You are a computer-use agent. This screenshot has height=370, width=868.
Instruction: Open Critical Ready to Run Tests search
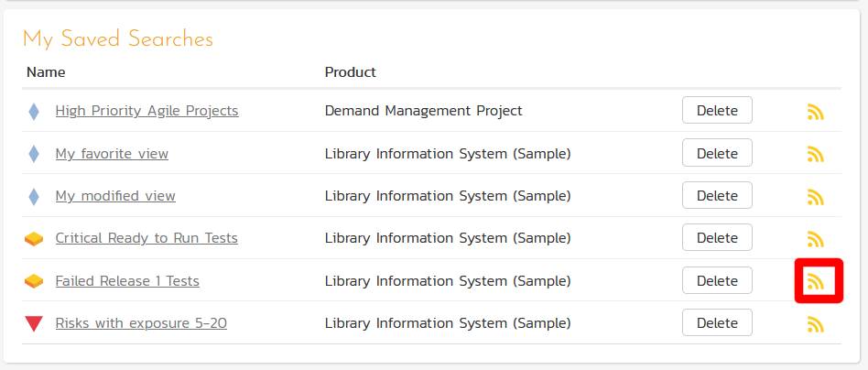pyautogui.click(x=146, y=238)
